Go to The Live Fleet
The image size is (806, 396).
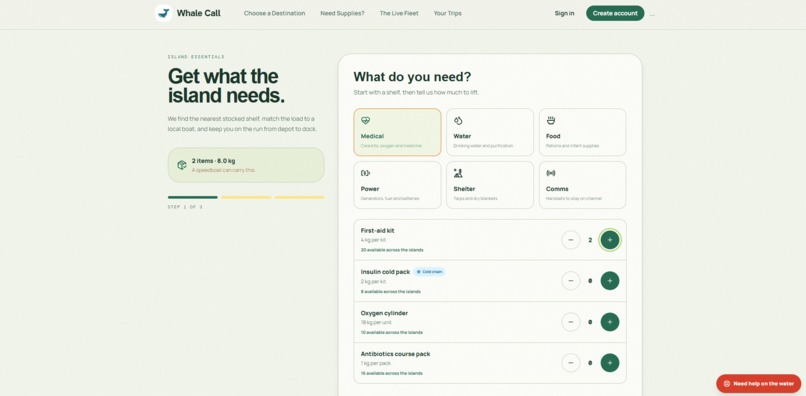[x=399, y=13]
